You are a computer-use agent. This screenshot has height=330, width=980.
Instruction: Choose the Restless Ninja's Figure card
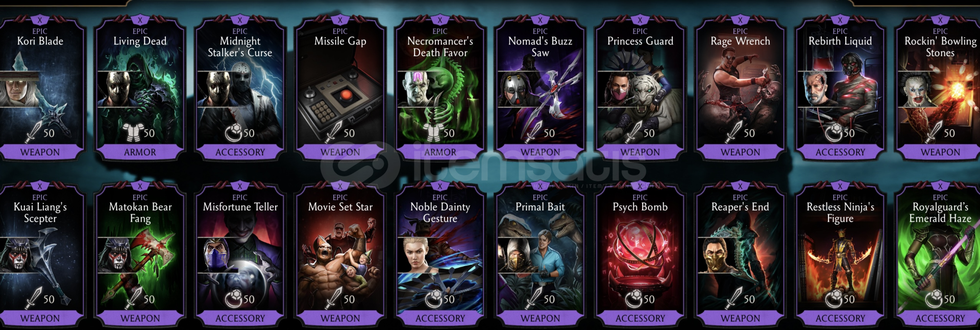click(x=840, y=254)
